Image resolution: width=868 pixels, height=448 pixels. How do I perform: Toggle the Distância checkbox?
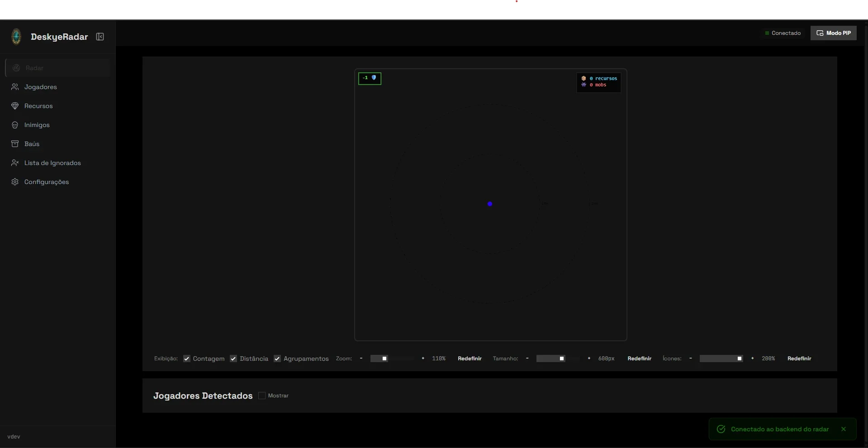[x=233, y=358]
